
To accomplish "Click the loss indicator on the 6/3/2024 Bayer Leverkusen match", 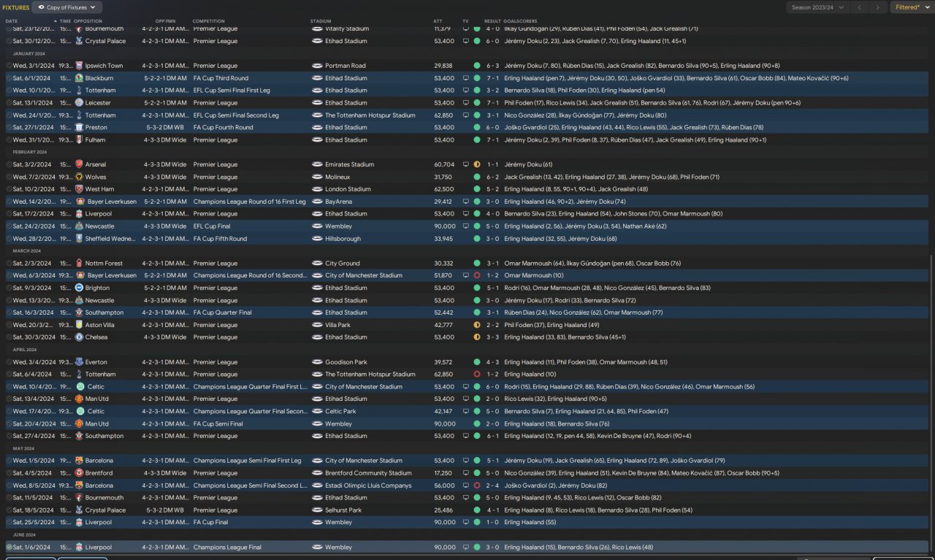I will click(477, 276).
